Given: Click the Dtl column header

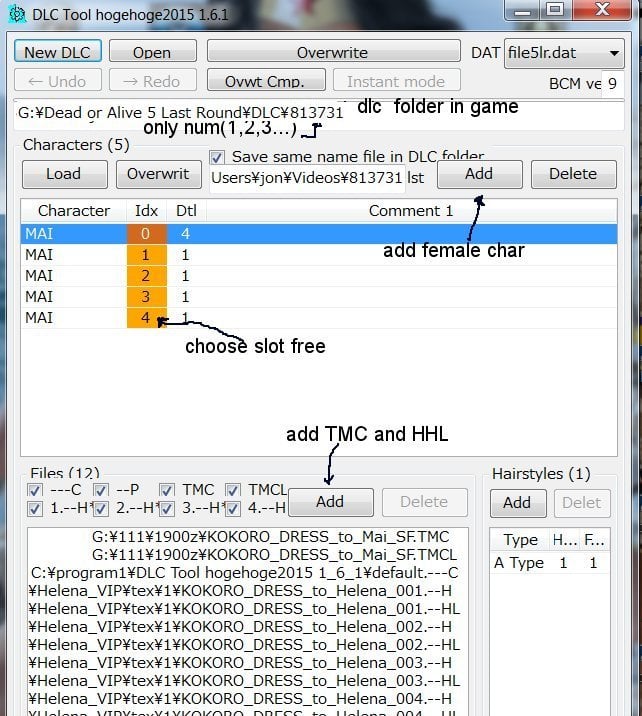Looking at the screenshot, I should pos(186,211).
